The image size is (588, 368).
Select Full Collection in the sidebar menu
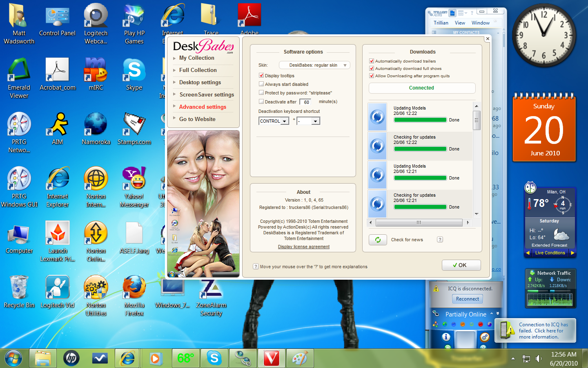[198, 70]
